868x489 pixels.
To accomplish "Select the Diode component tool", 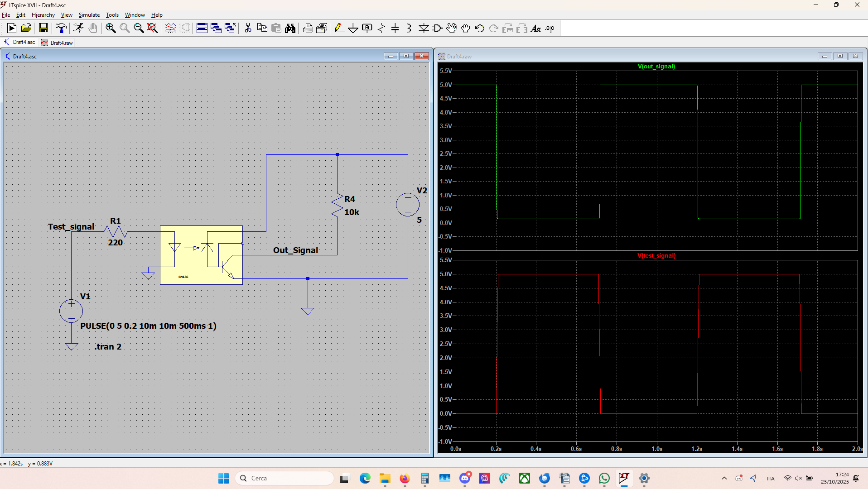I will (x=424, y=28).
